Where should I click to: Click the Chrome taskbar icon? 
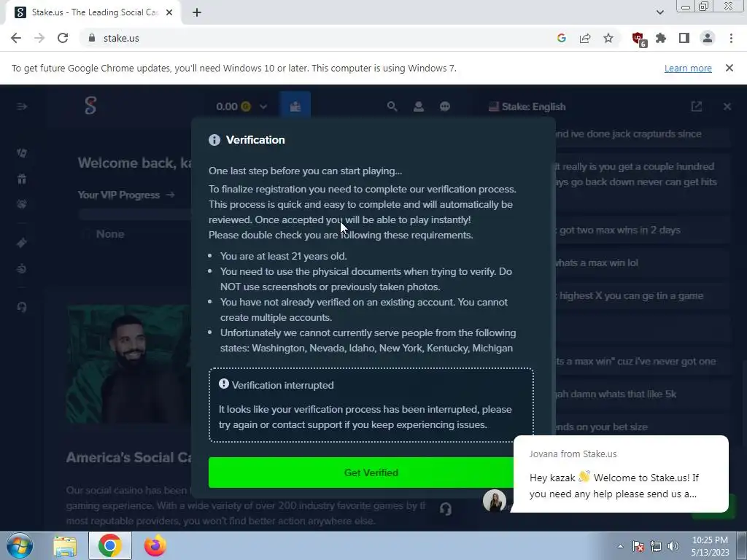[110, 545]
